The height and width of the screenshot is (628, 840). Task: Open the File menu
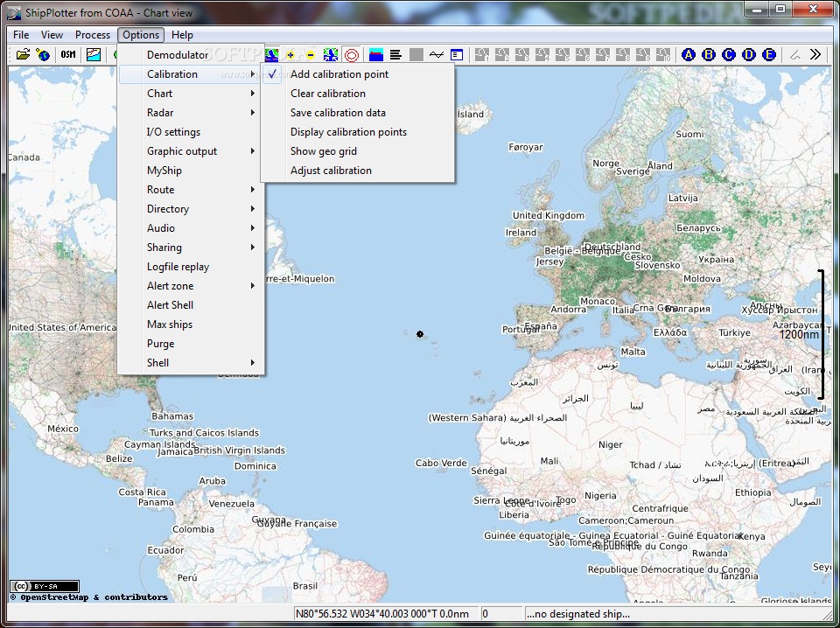[x=21, y=35]
